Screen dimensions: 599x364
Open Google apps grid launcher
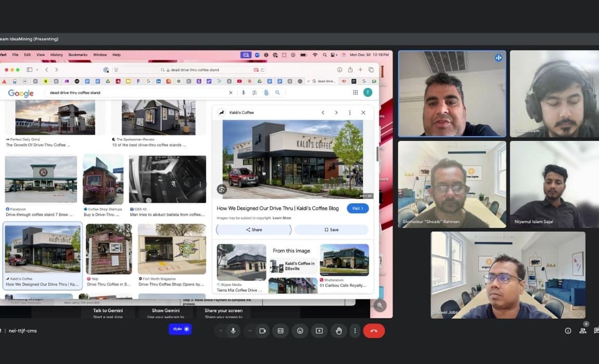click(355, 93)
